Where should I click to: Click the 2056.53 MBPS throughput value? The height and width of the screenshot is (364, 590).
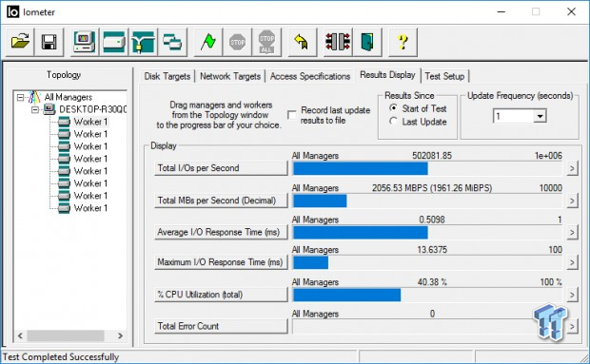pyautogui.click(x=432, y=188)
